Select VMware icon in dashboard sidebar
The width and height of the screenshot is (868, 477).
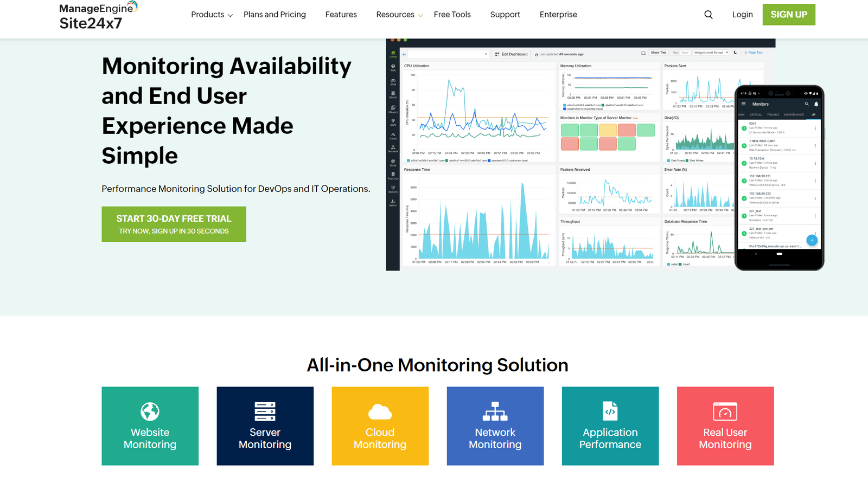[x=393, y=109]
